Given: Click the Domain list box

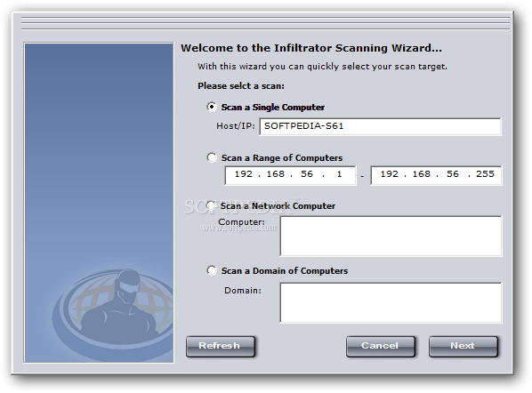Looking at the screenshot, I should pos(391,303).
